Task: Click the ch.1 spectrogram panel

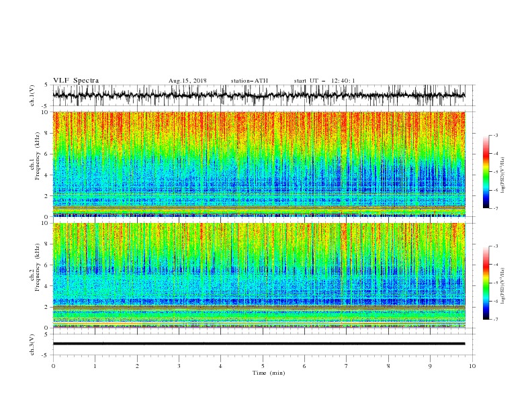Action: (x=259, y=164)
